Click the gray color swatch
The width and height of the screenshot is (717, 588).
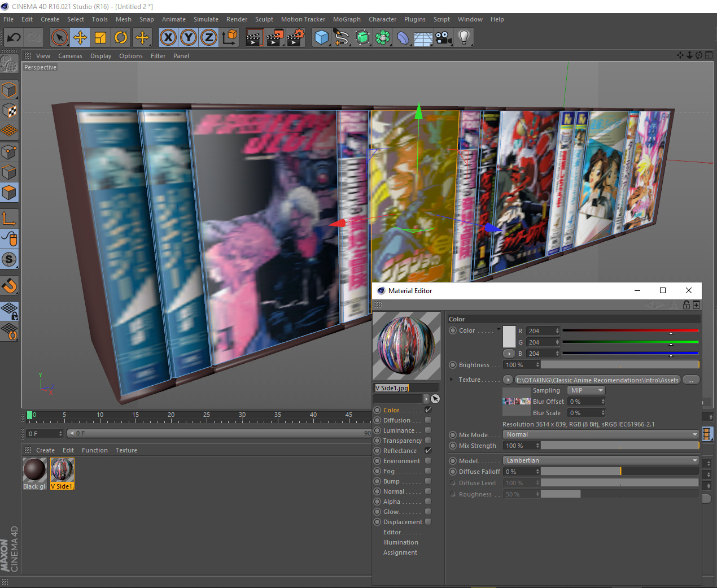click(509, 337)
